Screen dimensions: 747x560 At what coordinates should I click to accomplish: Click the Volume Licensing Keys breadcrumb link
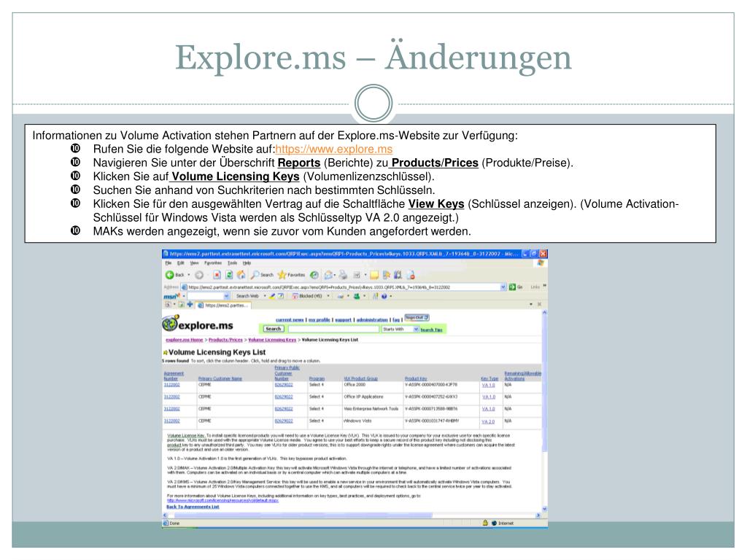click(x=272, y=340)
